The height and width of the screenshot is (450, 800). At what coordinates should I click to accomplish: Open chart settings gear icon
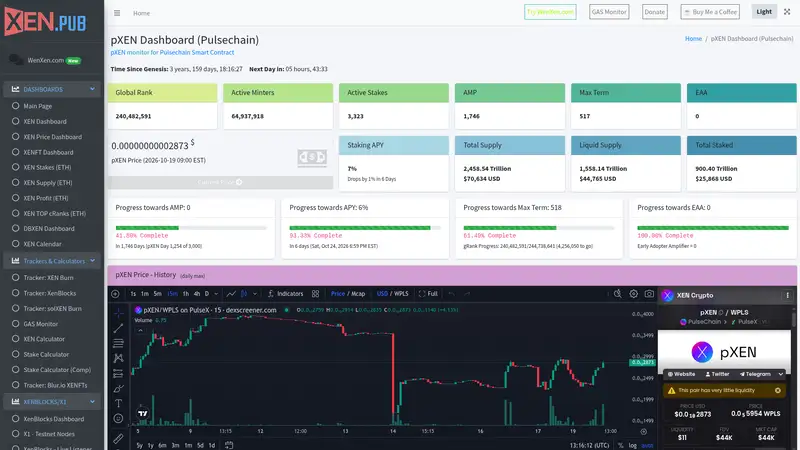[x=633, y=294]
